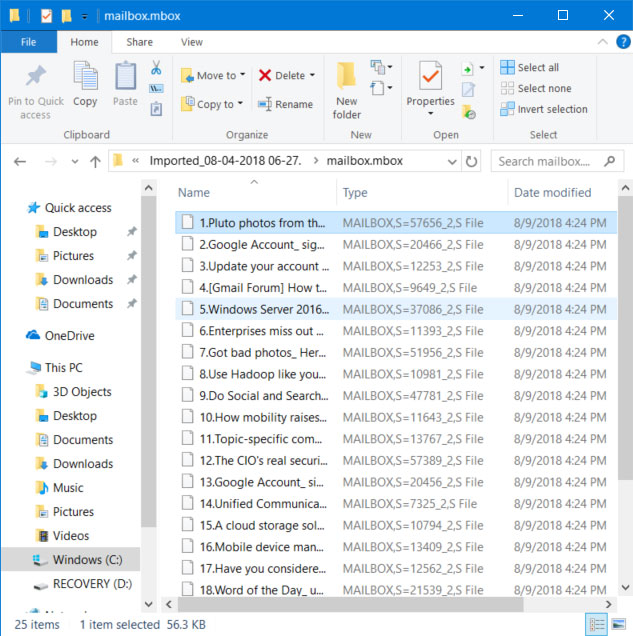Refresh the mailbox.mbox folder view
The height and width of the screenshot is (636, 633).
471,161
